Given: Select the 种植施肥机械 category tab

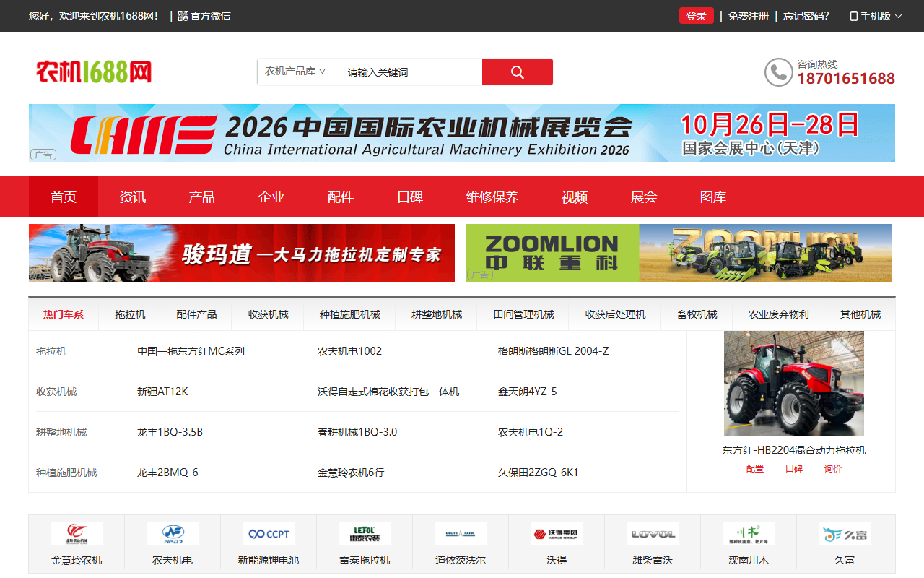Looking at the screenshot, I should pyautogui.click(x=350, y=314).
